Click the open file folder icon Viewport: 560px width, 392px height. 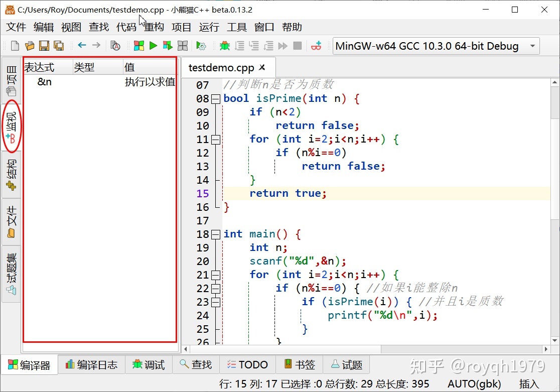30,46
